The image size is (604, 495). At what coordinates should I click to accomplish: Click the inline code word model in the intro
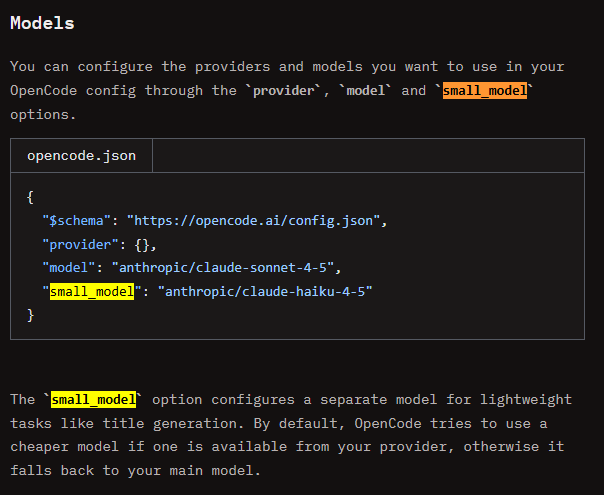pos(366,91)
